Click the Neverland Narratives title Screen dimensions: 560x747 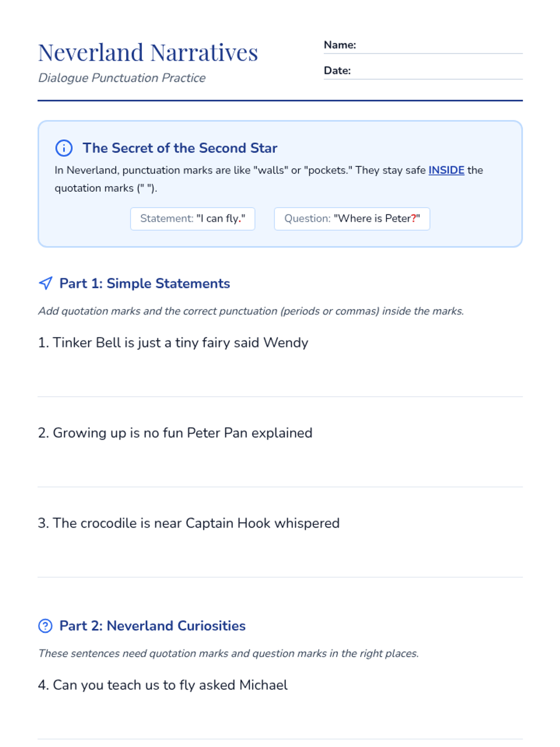tap(148, 52)
